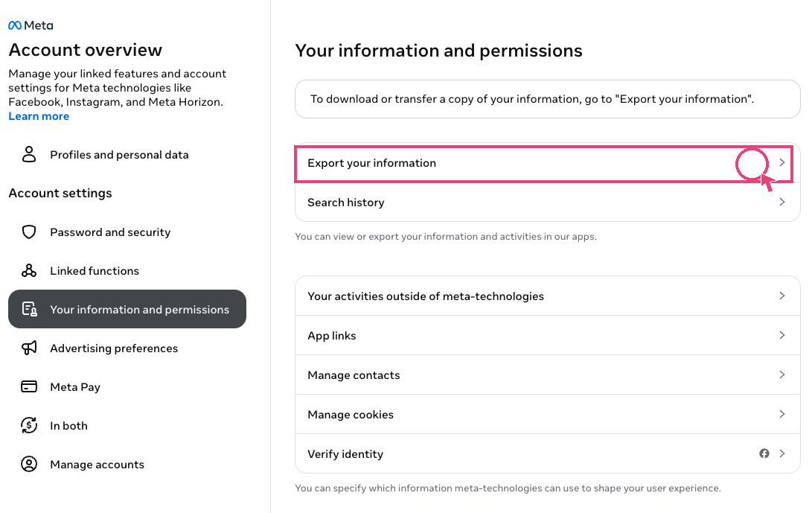Open Your activities outside of meta-technologies
The width and height of the screenshot is (812, 513).
click(547, 296)
